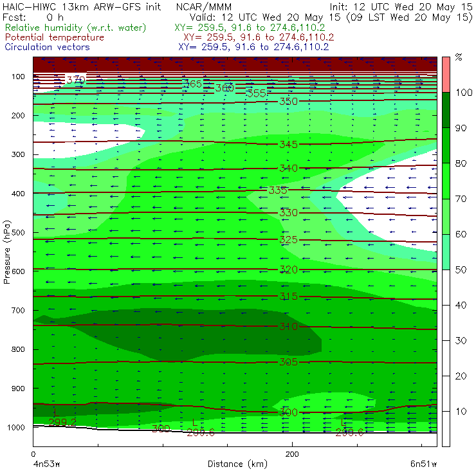Click the '400' tick label on the pressure axis
The height and width of the screenshot is (476, 476).
click(x=18, y=194)
